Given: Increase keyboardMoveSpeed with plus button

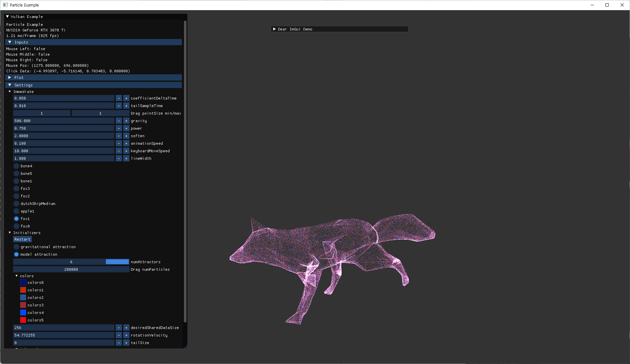Looking at the screenshot, I should 126,151.
